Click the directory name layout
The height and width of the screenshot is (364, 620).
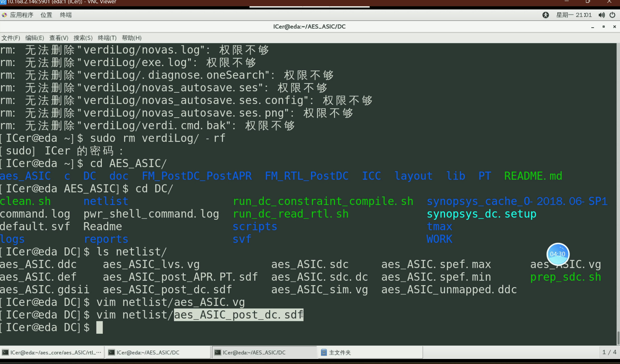click(413, 176)
